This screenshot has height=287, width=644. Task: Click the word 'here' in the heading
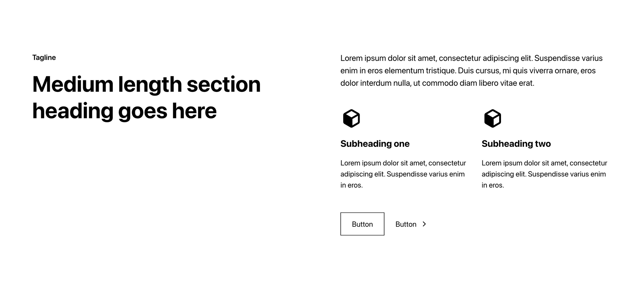pos(194,111)
